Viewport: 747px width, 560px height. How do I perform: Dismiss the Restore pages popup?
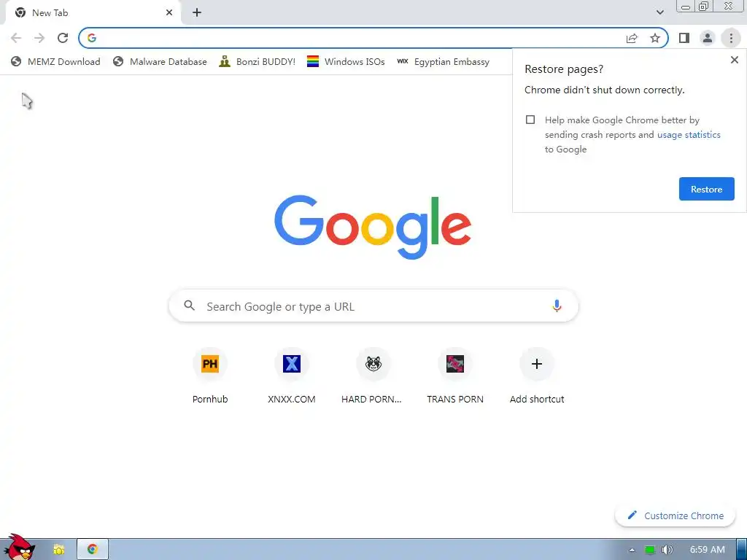(734, 60)
